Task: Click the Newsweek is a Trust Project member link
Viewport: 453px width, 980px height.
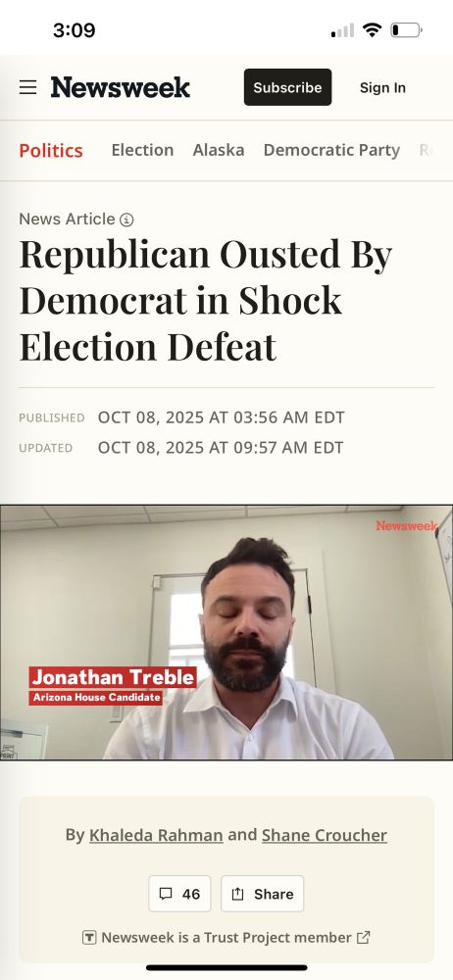Action: click(x=226, y=938)
